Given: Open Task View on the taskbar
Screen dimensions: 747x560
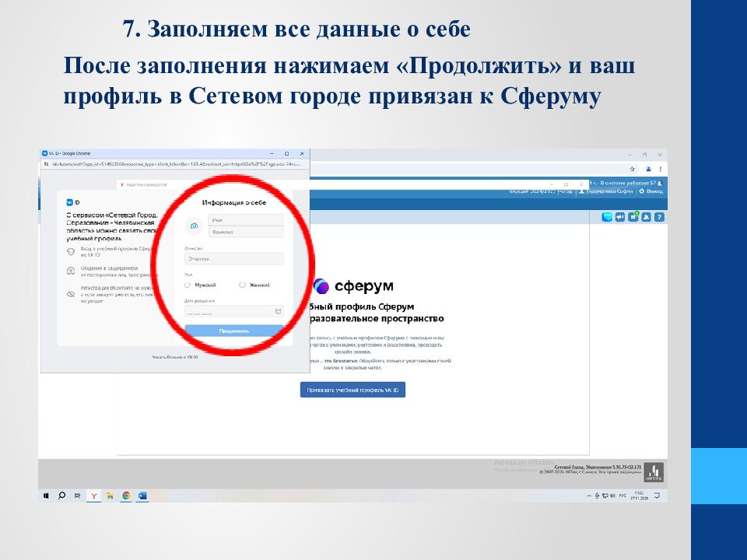Looking at the screenshot, I should click(x=77, y=495).
